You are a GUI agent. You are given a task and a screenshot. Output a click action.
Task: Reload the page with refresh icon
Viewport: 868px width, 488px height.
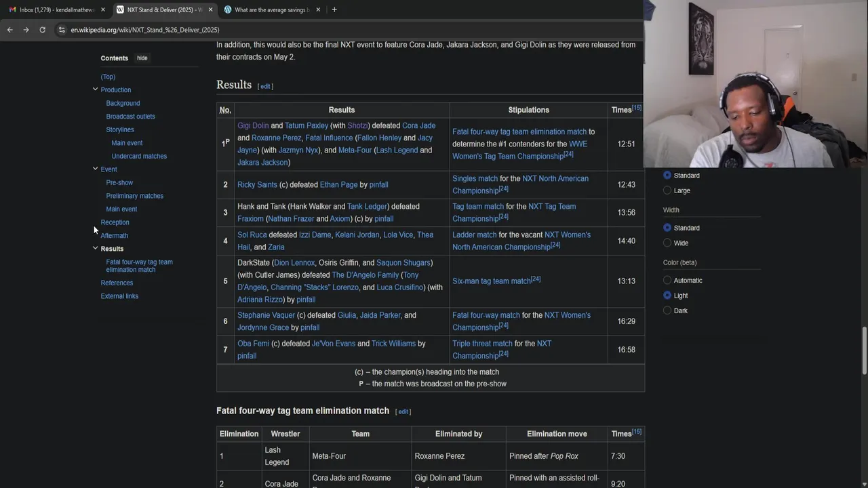click(x=42, y=30)
